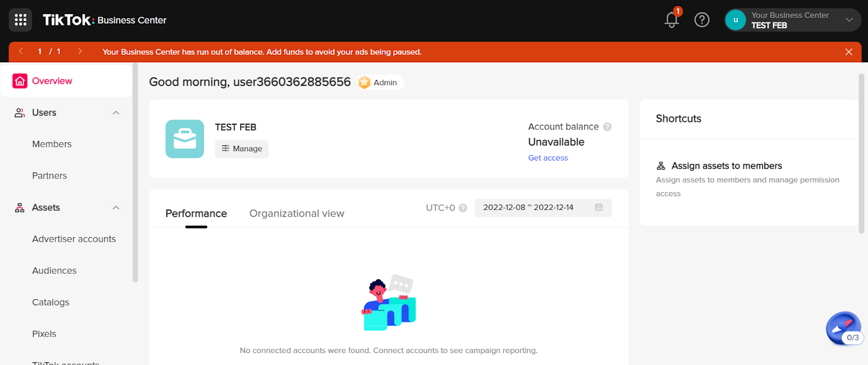Click the sidebar scrollbar

[x=135, y=174]
